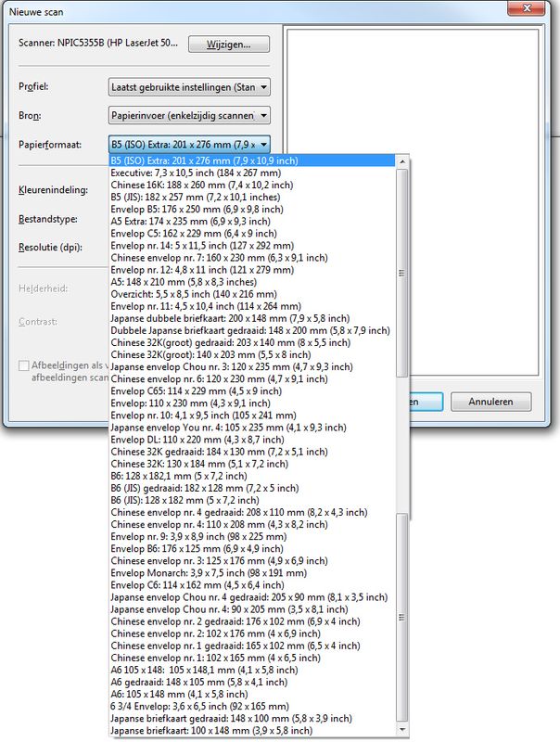Screen dimensions: 560x742
Task: Select B6 (JIS): 128 x 182 mm
Action: (252, 500)
